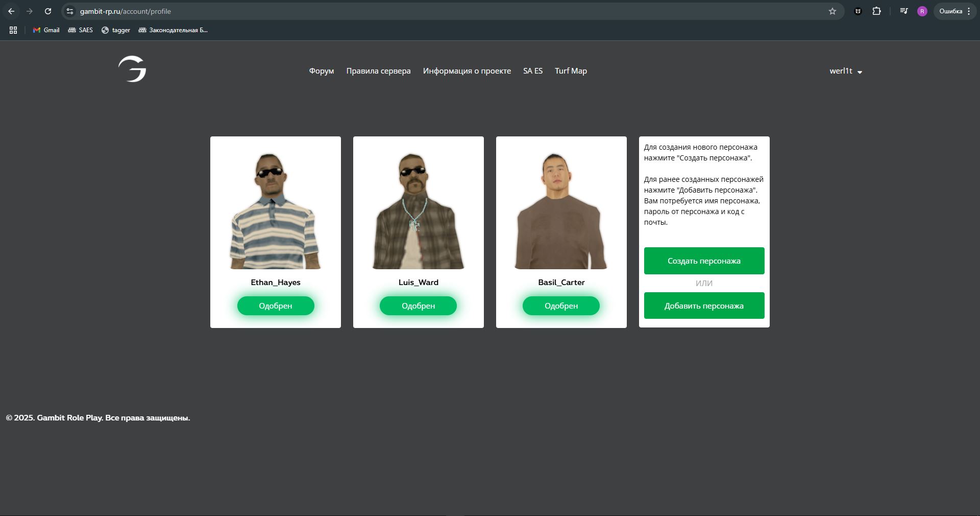Select the Ethan_Hayes character portrait
Image resolution: width=980 pixels, height=516 pixels.
[x=276, y=210]
